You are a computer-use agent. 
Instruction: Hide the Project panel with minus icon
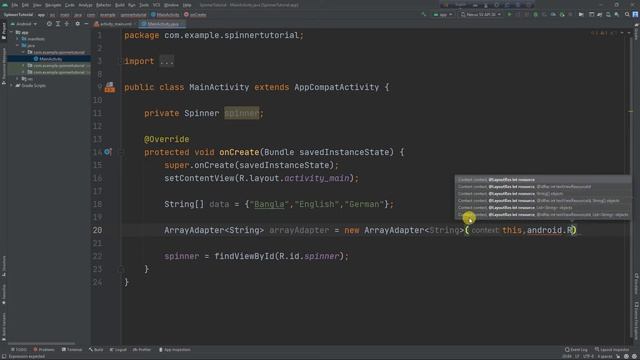pyautogui.click(x=86, y=24)
